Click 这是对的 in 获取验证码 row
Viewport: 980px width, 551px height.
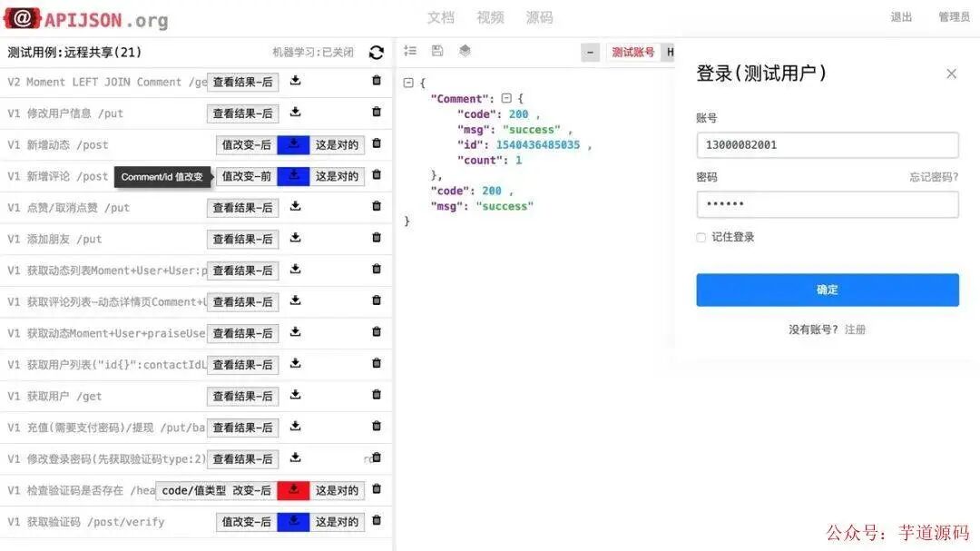(x=337, y=521)
